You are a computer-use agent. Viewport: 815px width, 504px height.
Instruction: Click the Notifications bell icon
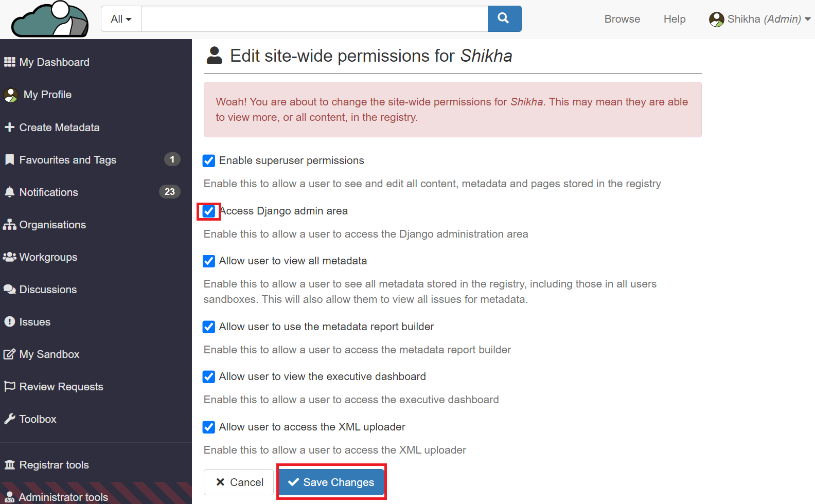pos(9,192)
